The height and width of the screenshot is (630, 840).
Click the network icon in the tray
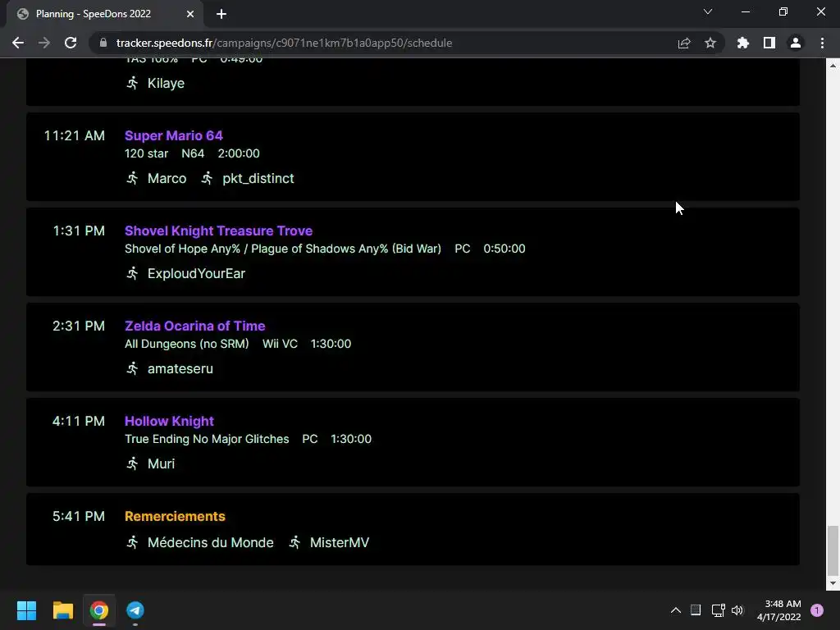point(718,610)
